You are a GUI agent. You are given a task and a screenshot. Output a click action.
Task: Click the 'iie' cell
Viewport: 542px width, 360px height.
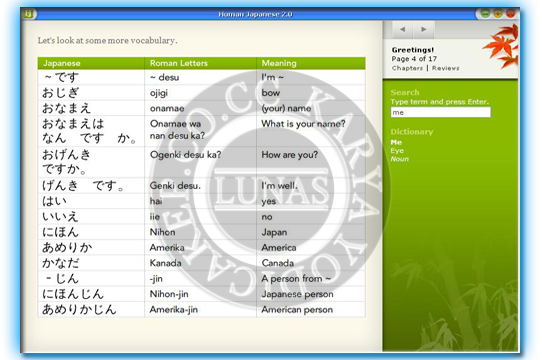click(x=200, y=216)
